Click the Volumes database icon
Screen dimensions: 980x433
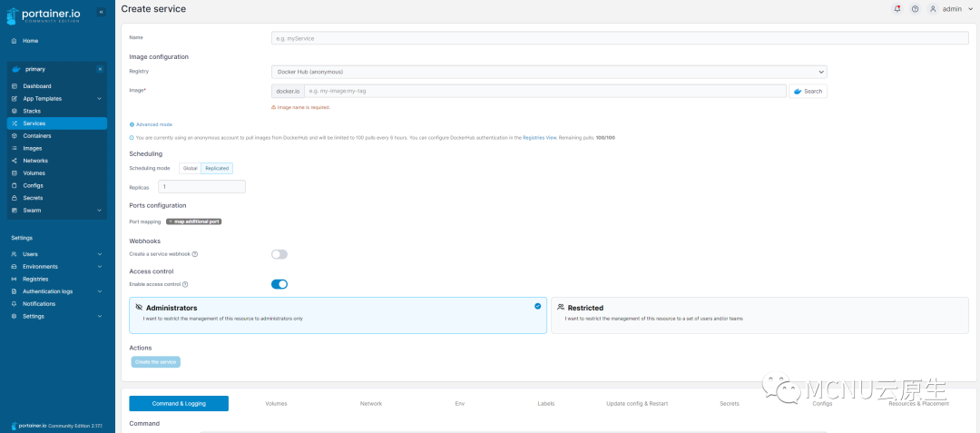14,173
